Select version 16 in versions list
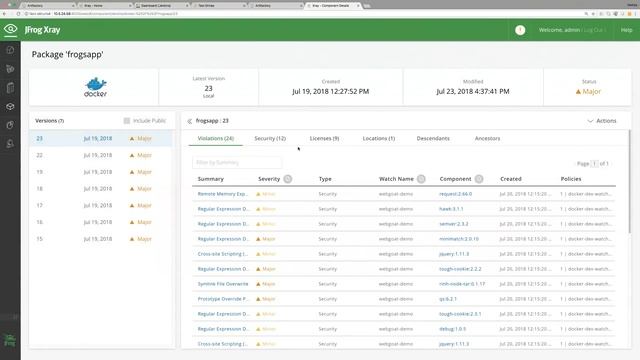Image resolution: width=640 pixels, height=360 pixels. click(x=101, y=222)
